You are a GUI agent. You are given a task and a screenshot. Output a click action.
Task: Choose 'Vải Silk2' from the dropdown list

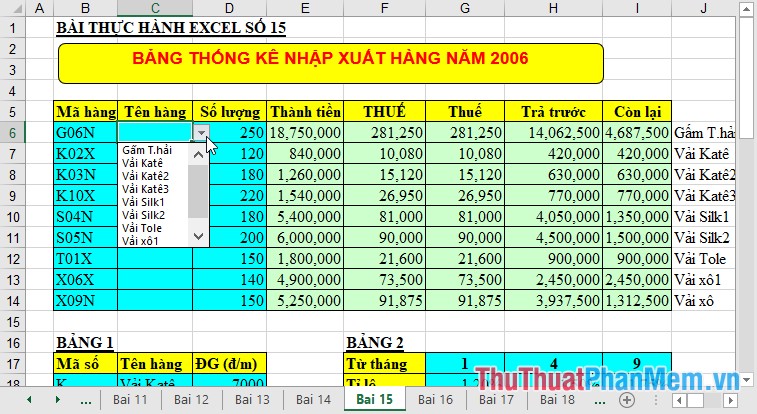point(143,215)
